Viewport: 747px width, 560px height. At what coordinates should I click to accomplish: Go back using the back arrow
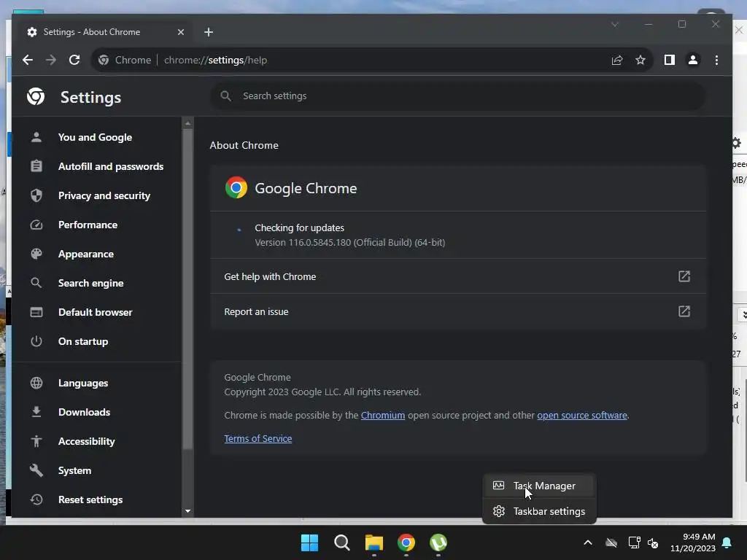pyautogui.click(x=28, y=60)
